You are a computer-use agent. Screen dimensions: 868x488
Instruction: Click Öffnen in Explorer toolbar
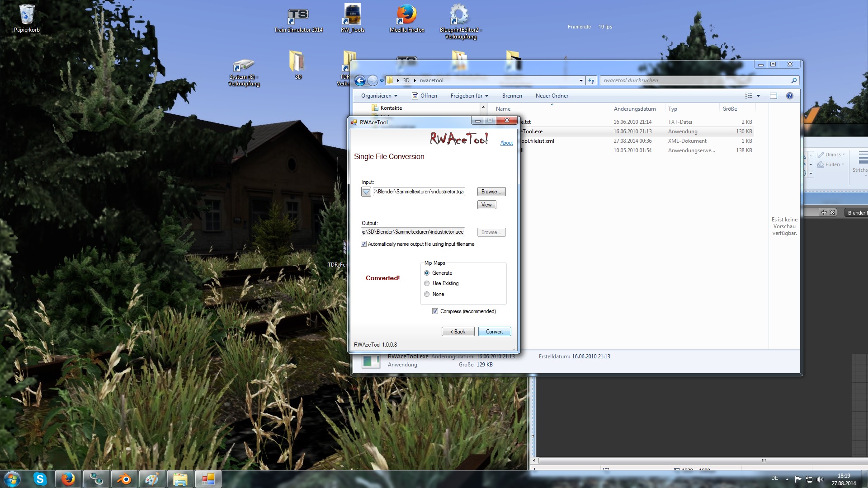(425, 96)
